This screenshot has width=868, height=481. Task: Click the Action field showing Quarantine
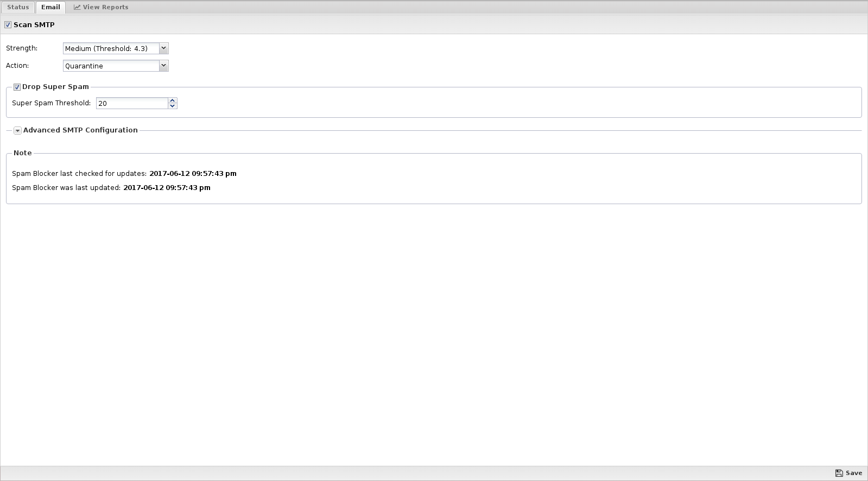click(111, 66)
